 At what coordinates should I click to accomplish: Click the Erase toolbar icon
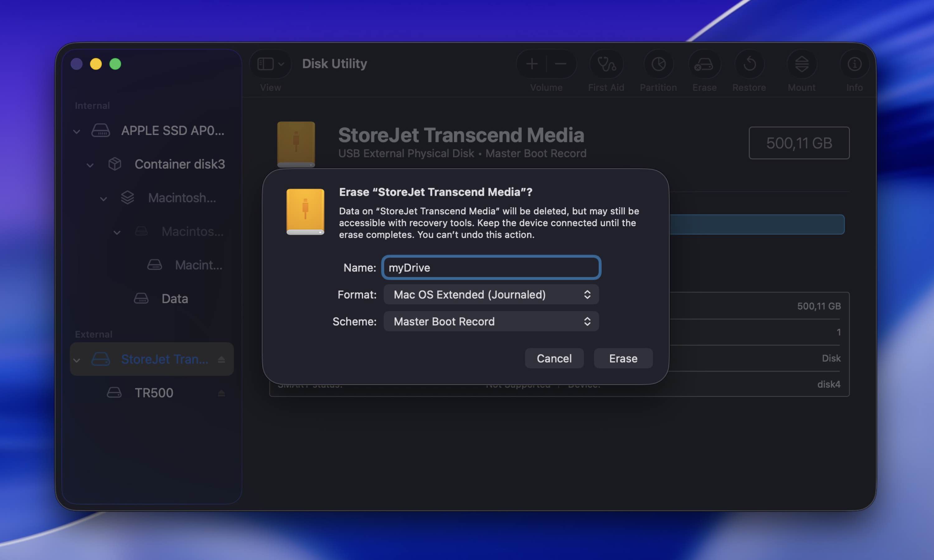704,64
